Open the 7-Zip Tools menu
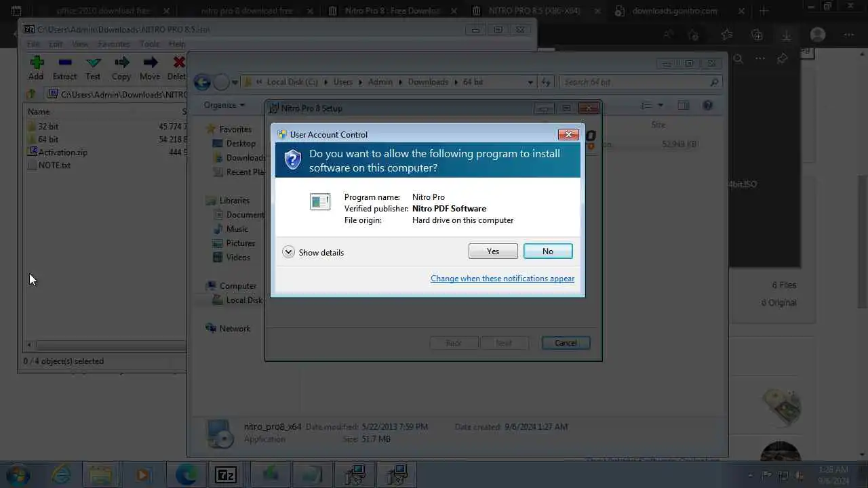The image size is (868, 488). point(149,44)
